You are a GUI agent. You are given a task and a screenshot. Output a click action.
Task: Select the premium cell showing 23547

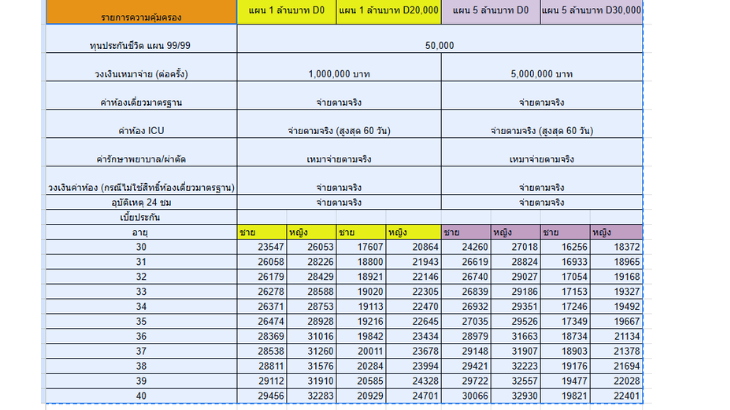262,247
